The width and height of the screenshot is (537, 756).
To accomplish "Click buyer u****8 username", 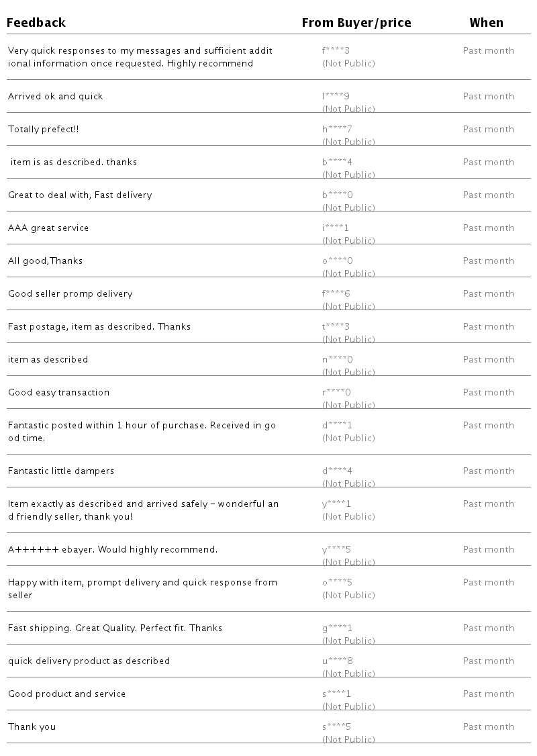I will 337,661.
